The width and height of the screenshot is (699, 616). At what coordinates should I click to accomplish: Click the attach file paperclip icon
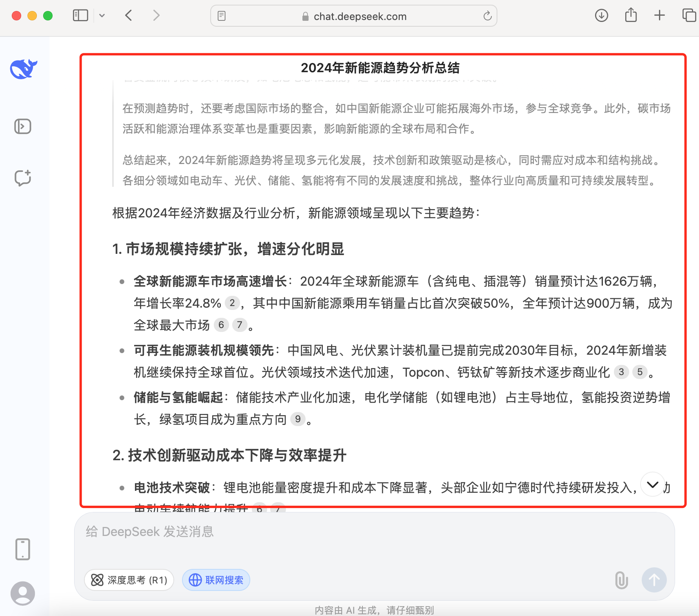click(622, 580)
